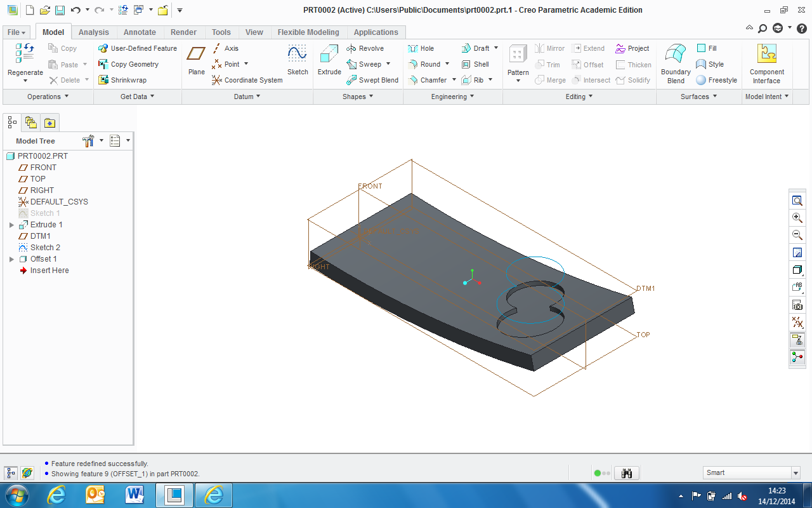Undo the last action
Screen dimensions: 812x508
(x=75, y=10)
